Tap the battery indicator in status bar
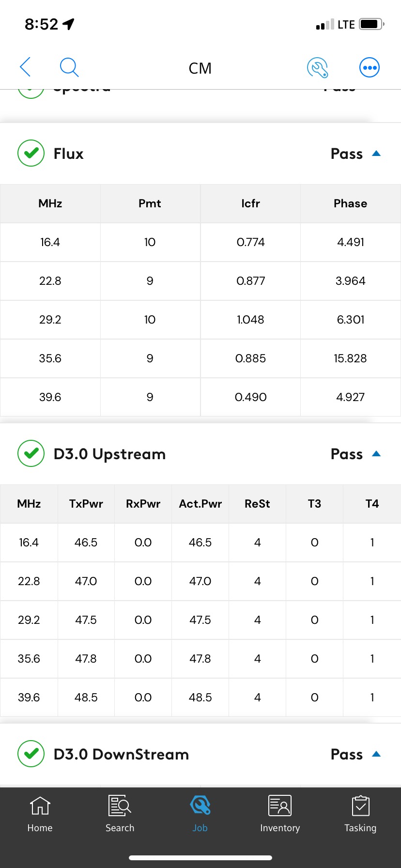401x868 pixels. point(370,23)
